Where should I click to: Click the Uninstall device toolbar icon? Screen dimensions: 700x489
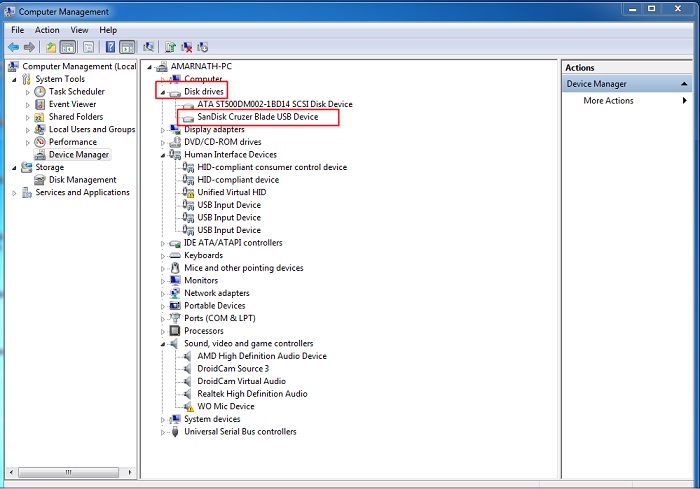[x=187, y=47]
